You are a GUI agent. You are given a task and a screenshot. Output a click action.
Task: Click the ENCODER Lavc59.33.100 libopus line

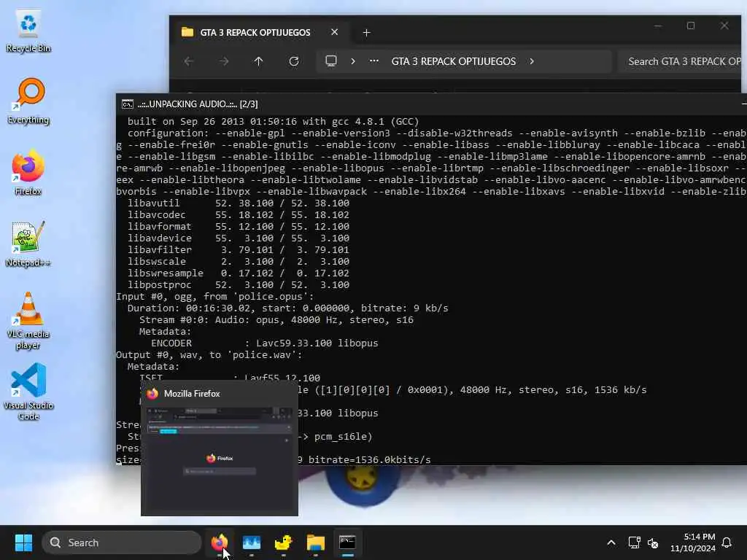264,343
